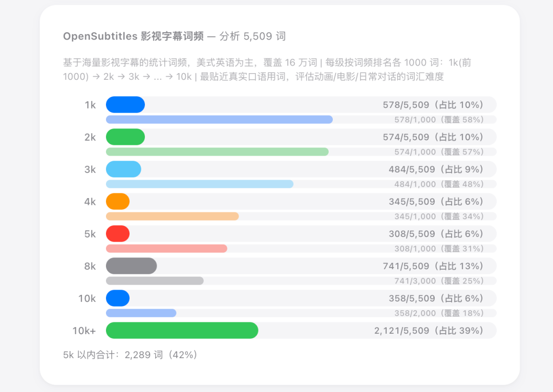The height and width of the screenshot is (392, 553).
Task: Click the 574/1,000 覆盖 57% label
Action: (439, 152)
